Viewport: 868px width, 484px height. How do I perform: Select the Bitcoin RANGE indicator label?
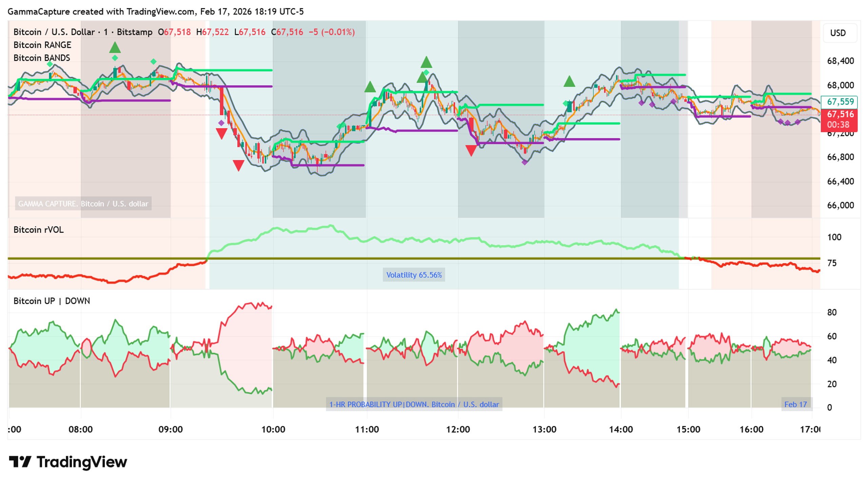pyautogui.click(x=42, y=45)
